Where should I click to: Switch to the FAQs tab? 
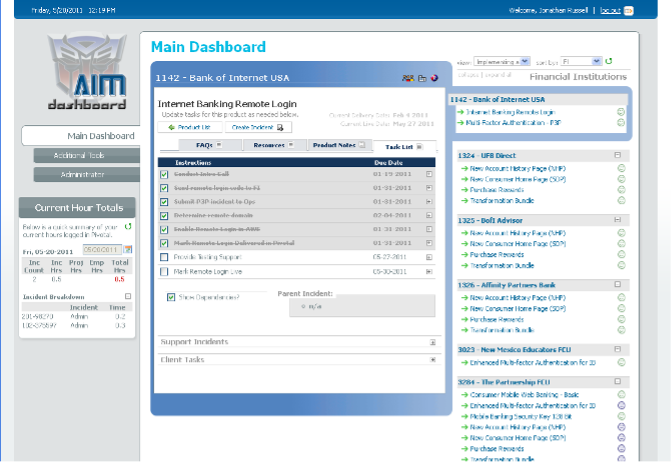(210, 145)
